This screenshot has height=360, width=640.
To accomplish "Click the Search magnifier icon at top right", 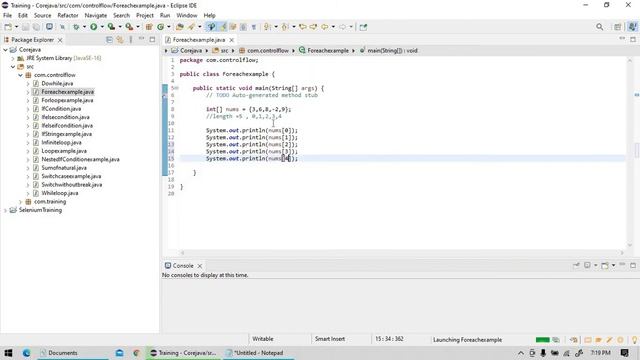I will point(599,27).
